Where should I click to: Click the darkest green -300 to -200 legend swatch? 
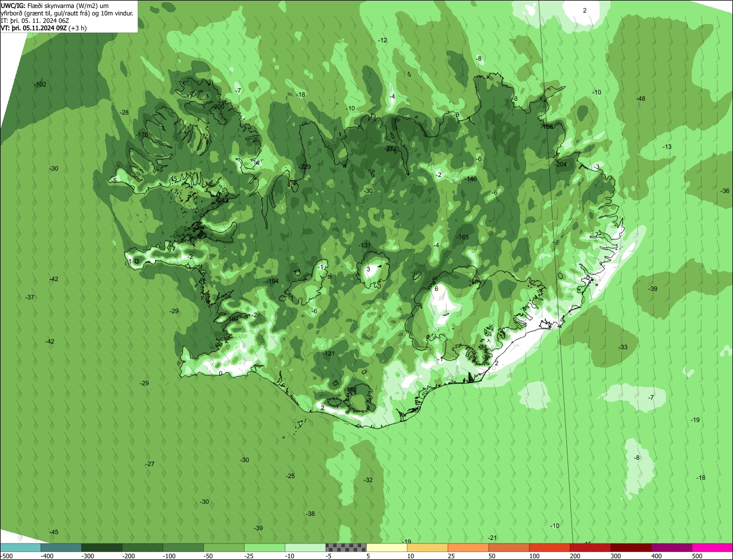coord(102,547)
